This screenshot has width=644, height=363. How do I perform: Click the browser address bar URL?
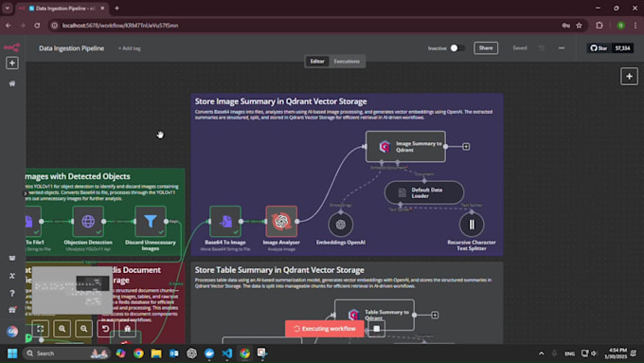[120, 26]
